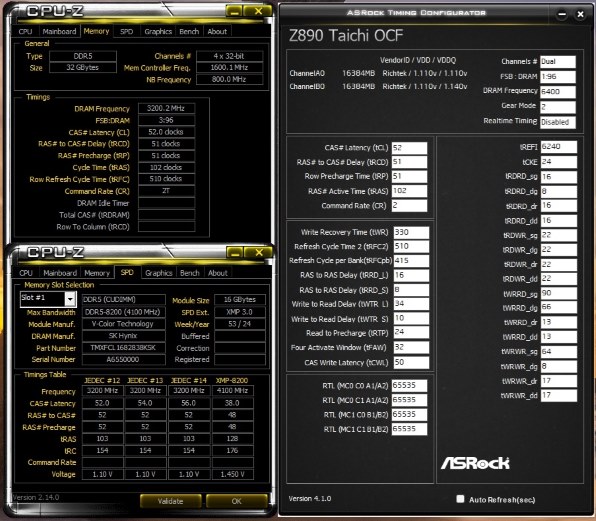Screen dimensions: 596x521
Task: Click the RAS# Active Time (tRAS) field
Action: pyautogui.click(x=409, y=191)
